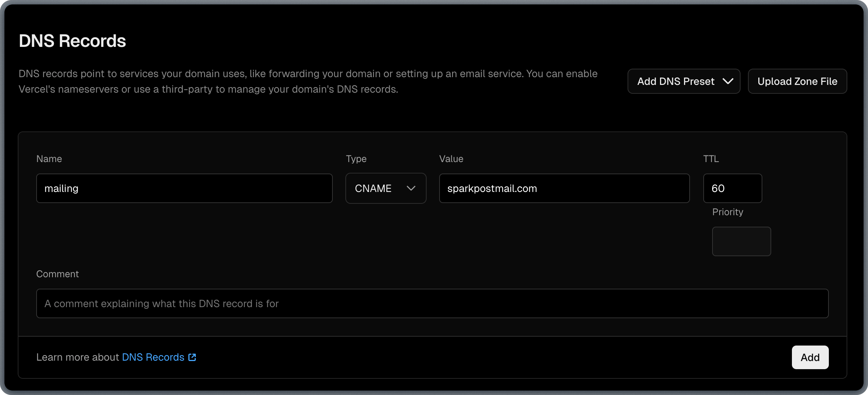Click the empty Priority input box
The image size is (868, 395).
pyautogui.click(x=741, y=241)
